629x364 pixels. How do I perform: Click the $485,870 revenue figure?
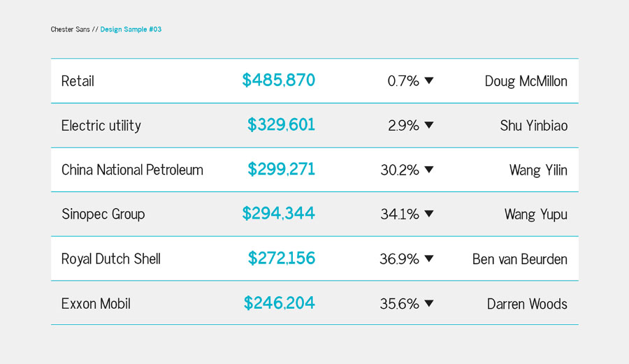coord(279,80)
